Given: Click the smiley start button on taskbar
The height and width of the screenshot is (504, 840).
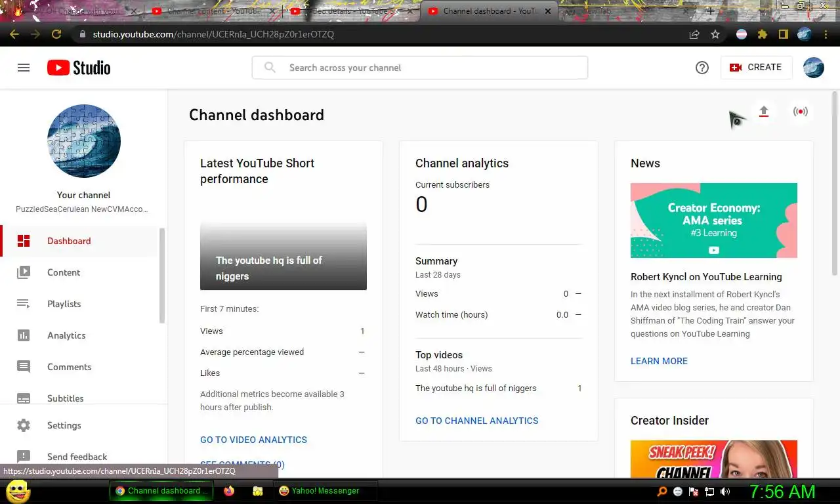Looking at the screenshot, I should 18,491.
